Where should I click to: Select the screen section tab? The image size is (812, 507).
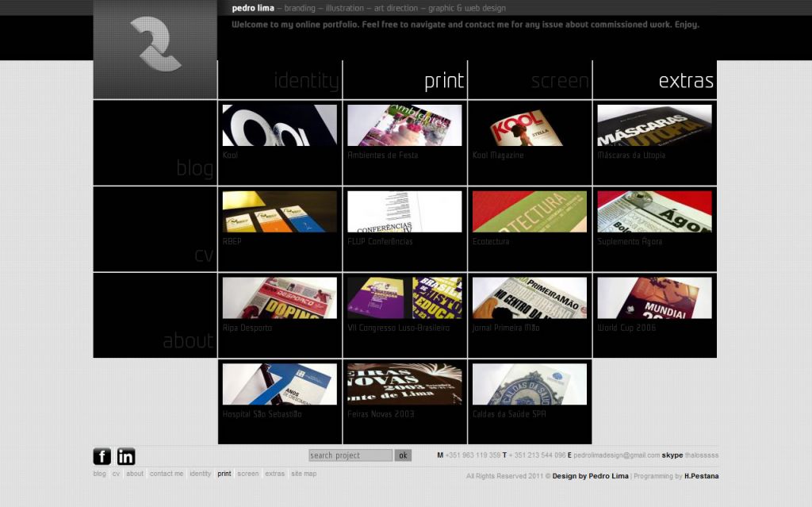(x=560, y=81)
